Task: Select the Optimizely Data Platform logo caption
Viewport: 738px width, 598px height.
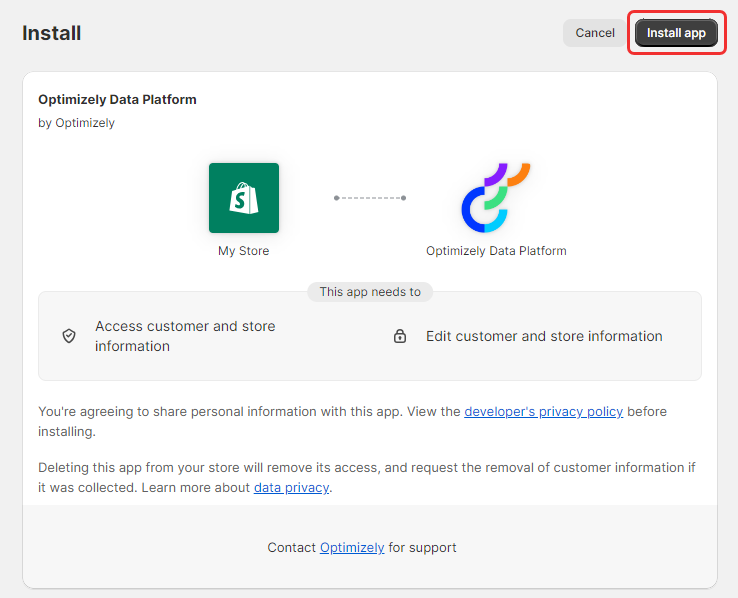Action: pos(496,251)
